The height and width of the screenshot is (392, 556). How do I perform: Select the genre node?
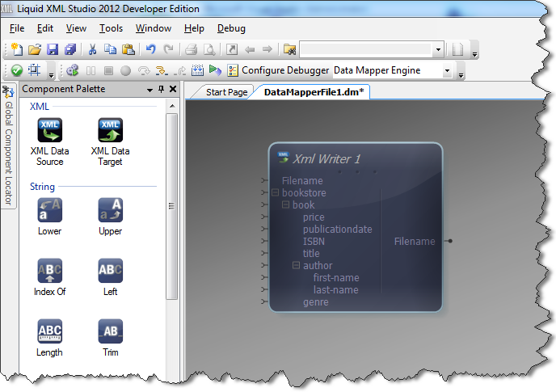[316, 302]
